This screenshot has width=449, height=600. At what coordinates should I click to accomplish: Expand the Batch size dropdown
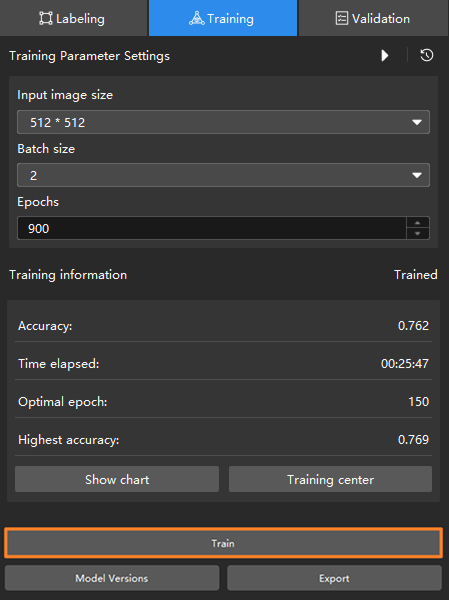point(223,175)
